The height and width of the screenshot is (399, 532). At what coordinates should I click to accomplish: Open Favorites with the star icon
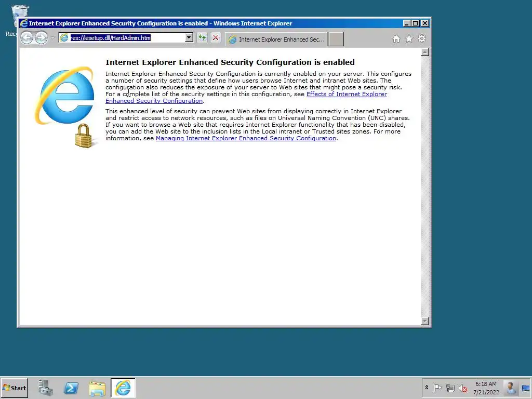(x=409, y=38)
